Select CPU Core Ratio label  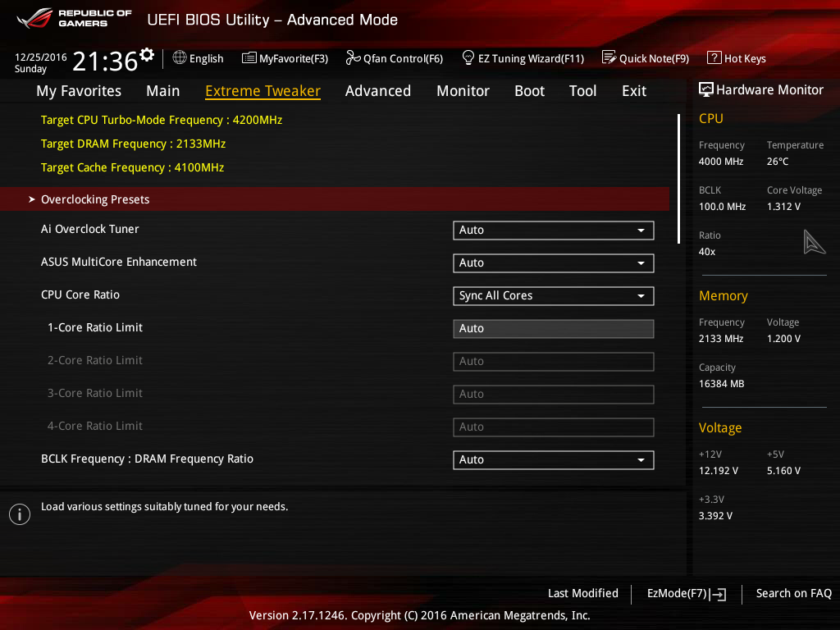pyautogui.click(x=80, y=294)
